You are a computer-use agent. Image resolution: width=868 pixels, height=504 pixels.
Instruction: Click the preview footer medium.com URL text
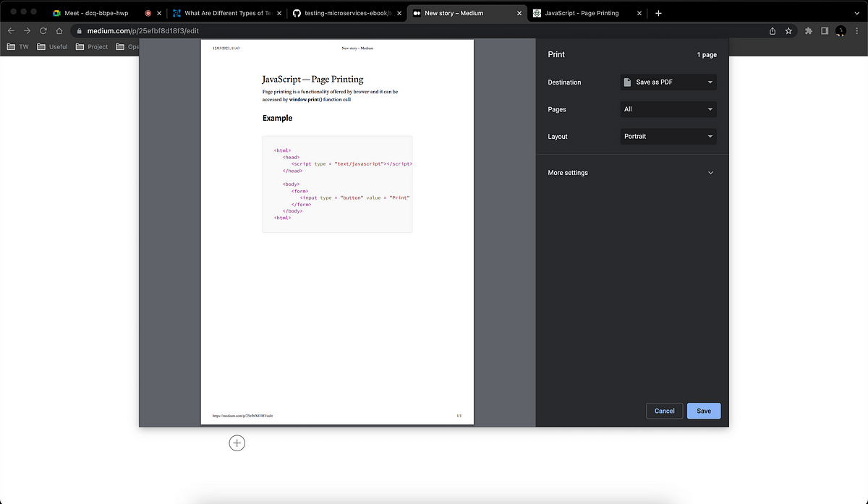click(242, 416)
